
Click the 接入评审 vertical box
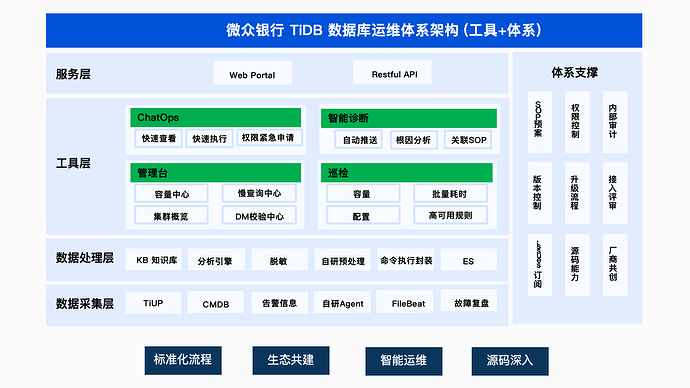point(615,193)
